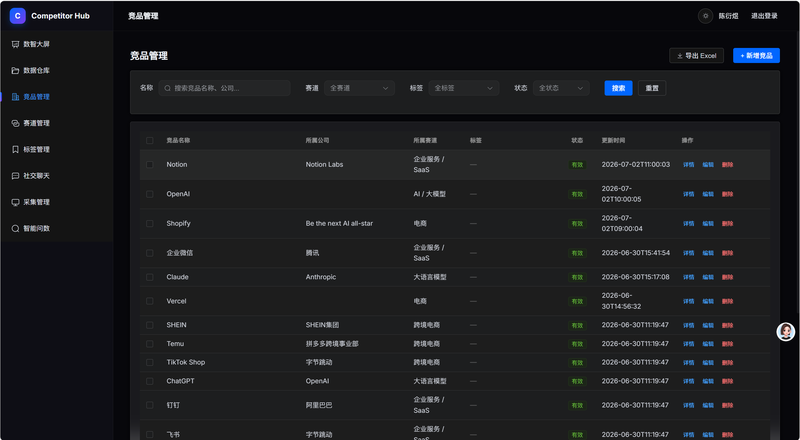Select the Shopify row checkbox
The image size is (800, 440).
[149, 224]
